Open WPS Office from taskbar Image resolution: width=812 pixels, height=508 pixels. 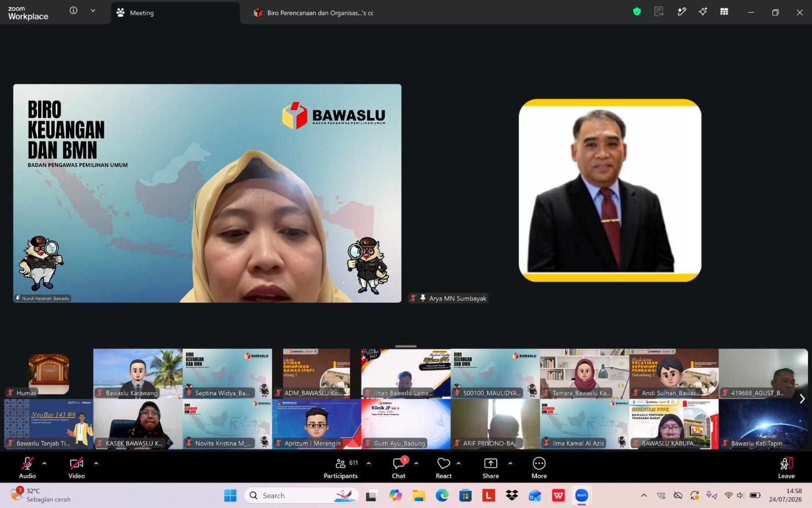click(x=559, y=495)
